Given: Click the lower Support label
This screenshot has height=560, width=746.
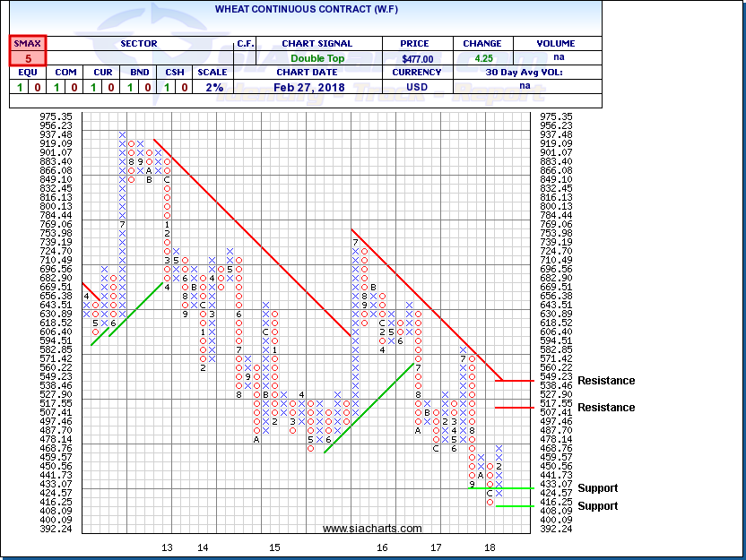Looking at the screenshot, I should tap(598, 506).
